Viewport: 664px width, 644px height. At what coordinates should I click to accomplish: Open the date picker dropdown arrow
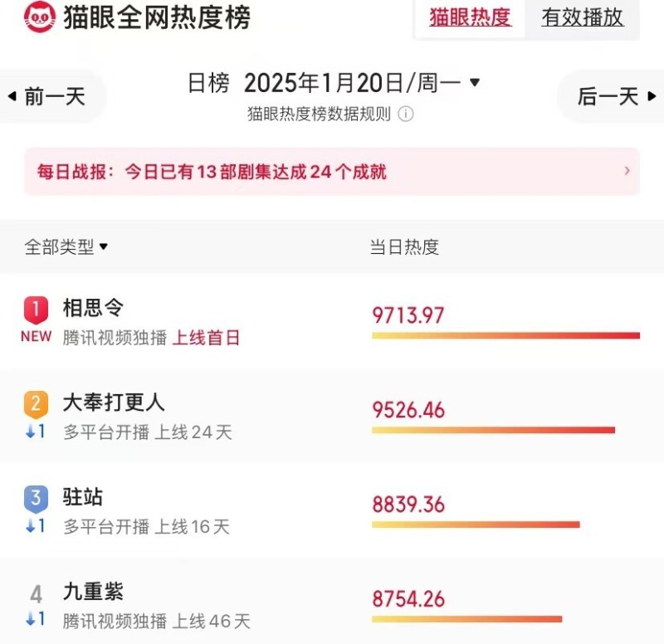(475, 82)
